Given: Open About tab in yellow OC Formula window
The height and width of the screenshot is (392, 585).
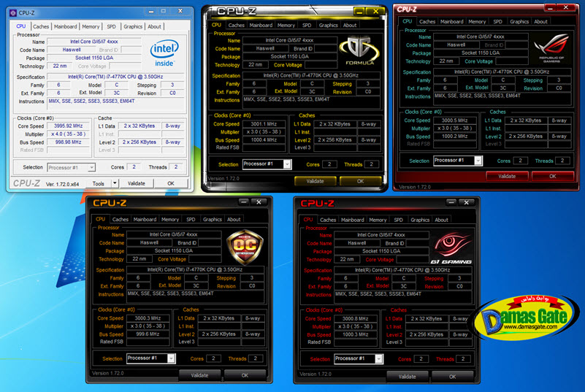Looking at the screenshot, I should pyautogui.click(x=350, y=25).
